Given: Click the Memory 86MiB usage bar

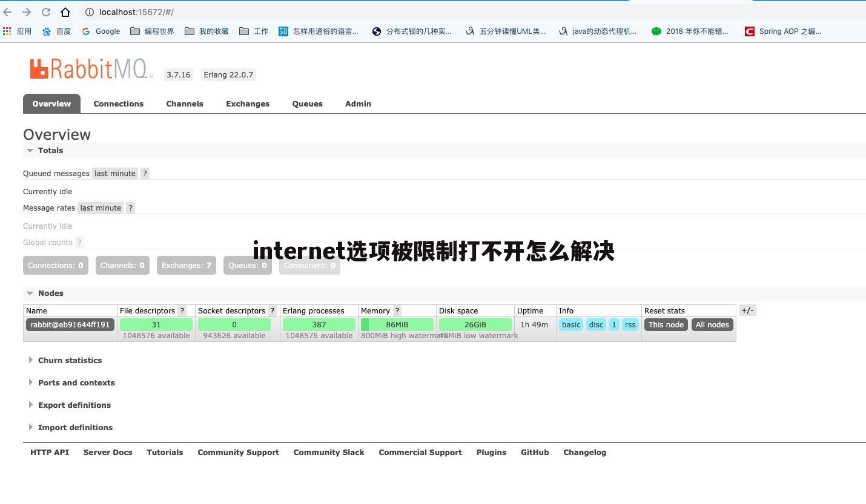Looking at the screenshot, I should [x=397, y=325].
